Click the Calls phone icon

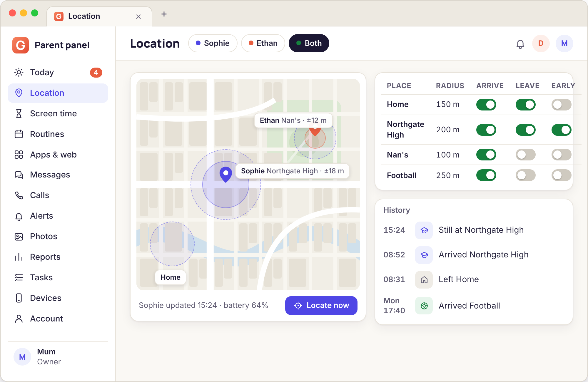point(19,195)
